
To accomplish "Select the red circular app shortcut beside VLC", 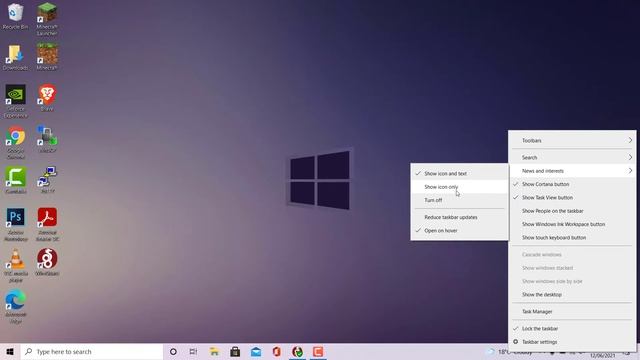I will (x=47, y=262).
